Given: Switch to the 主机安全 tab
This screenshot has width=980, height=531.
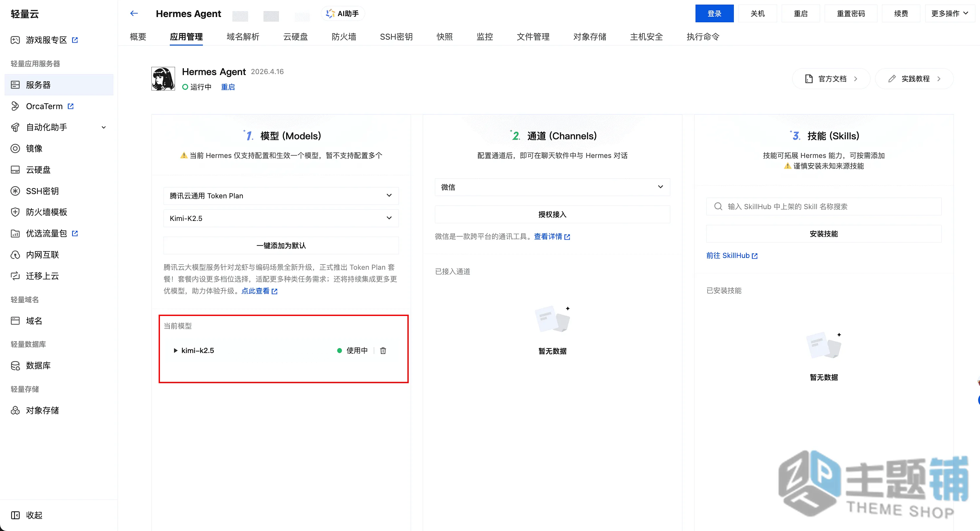Looking at the screenshot, I should (646, 36).
